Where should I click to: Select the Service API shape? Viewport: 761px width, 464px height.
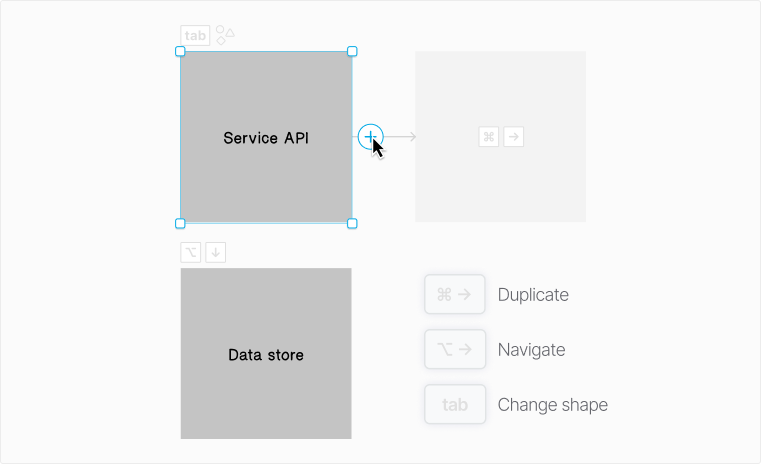coord(266,137)
